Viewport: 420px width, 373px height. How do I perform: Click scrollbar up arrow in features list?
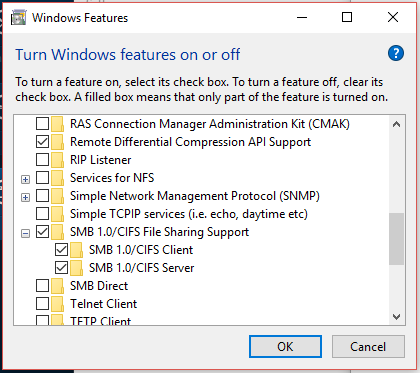pos(396,124)
